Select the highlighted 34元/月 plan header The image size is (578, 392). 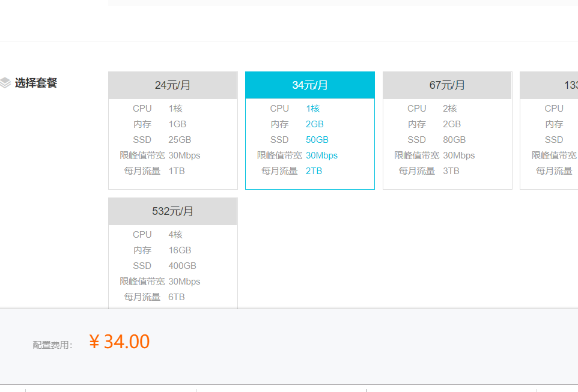[x=310, y=85]
